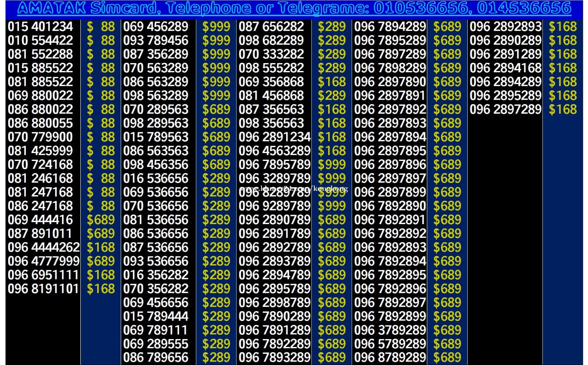Click the $689 price beside 069 444416

point(101,220)
